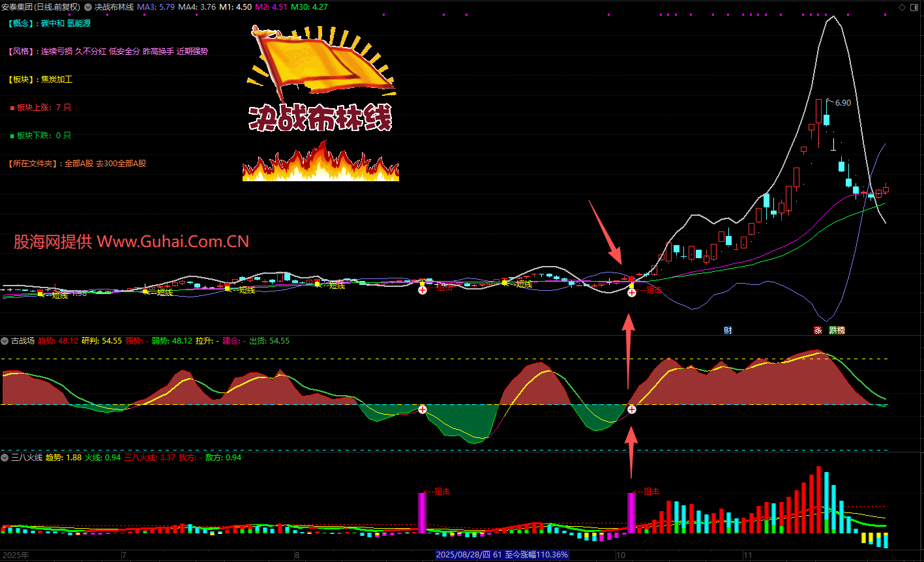
Task: Click the red 涨 marker badge
Action: click(x=818, y=331)
